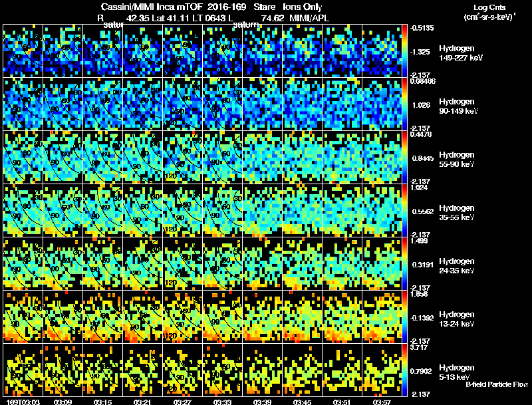This screenshot has height=405, width=532.
Task: Click the colorbar value '-0.1392'
Action: [x=422, y=318]
